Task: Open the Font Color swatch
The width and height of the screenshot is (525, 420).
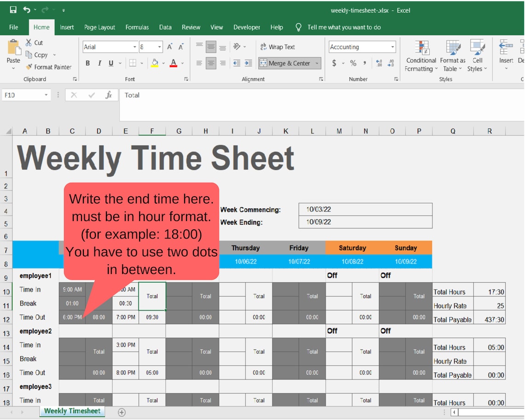Action: click(174, 63)
